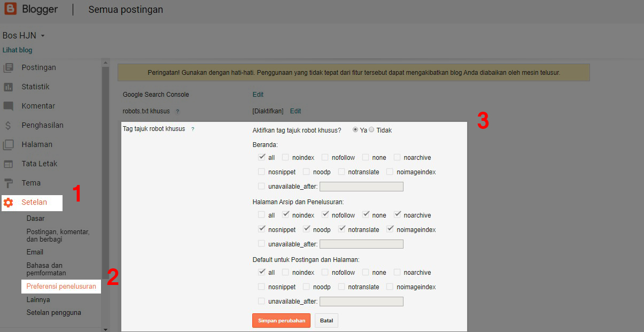Open the Preferensi penelusuran submenu
The image size is (644, 332).
(61, 287)
